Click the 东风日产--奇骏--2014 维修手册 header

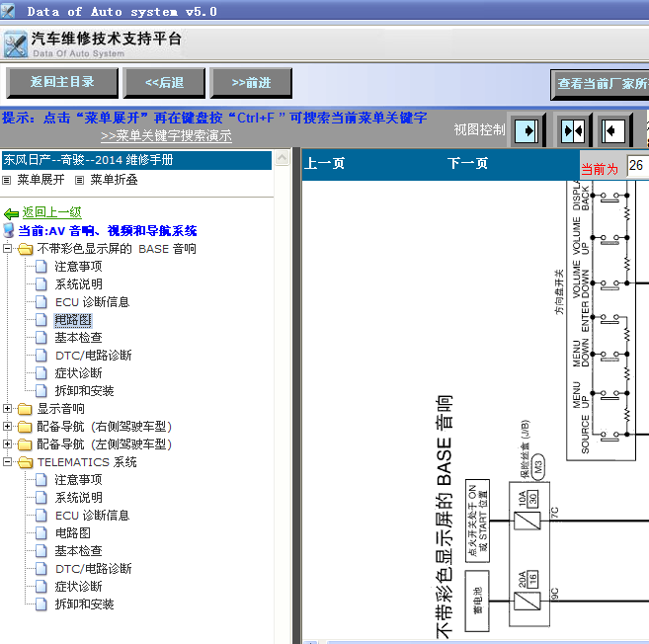tap(136, 160)
